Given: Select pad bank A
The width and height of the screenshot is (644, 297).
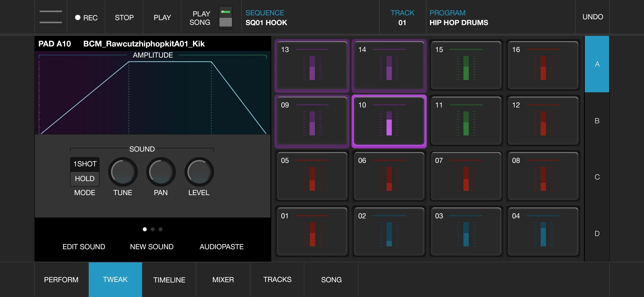Looking at the screenshot, I should coord(597,64).
